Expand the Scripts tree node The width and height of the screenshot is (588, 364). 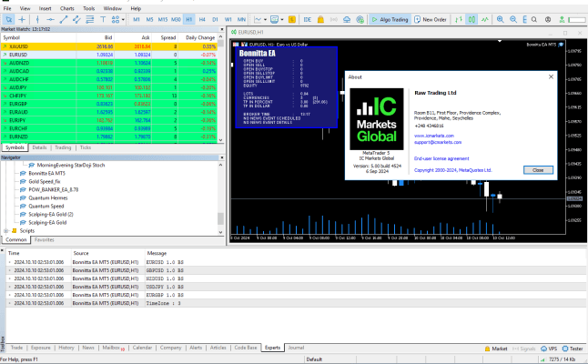tap(5, 231)
